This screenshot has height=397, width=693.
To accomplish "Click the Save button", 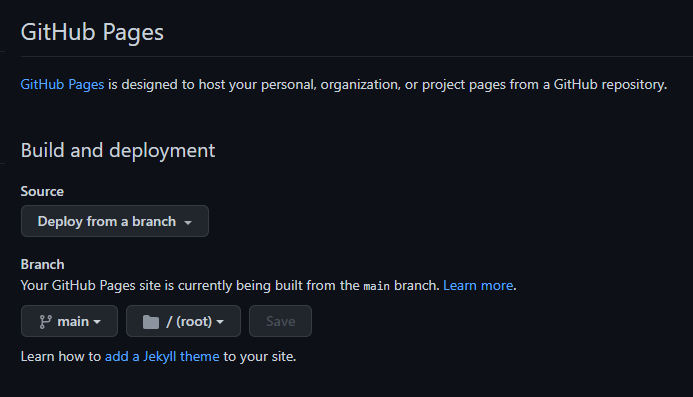I will (280, 321).
